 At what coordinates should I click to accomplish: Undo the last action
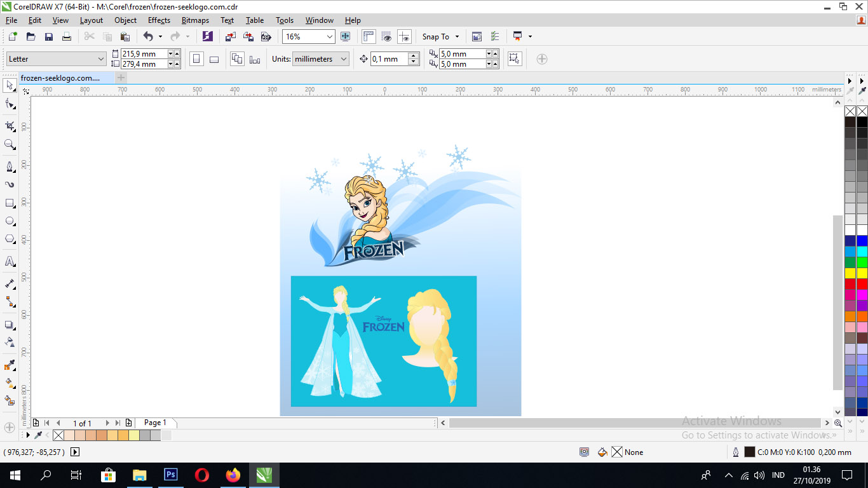coord(148,37)
